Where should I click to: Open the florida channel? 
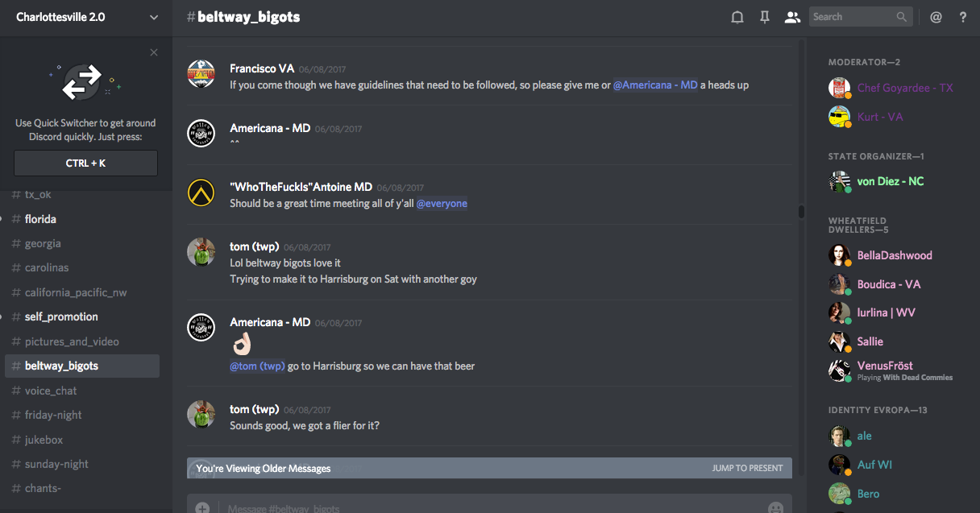pos(40,219)
